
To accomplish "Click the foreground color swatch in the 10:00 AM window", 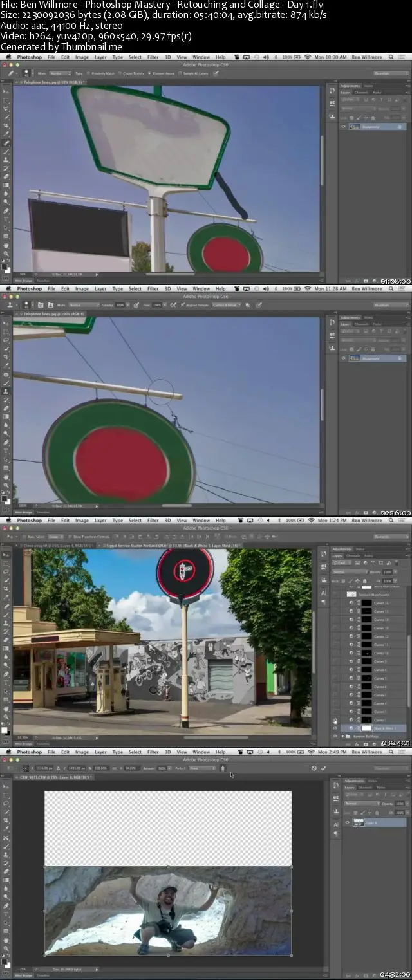I will click(5, 265).
